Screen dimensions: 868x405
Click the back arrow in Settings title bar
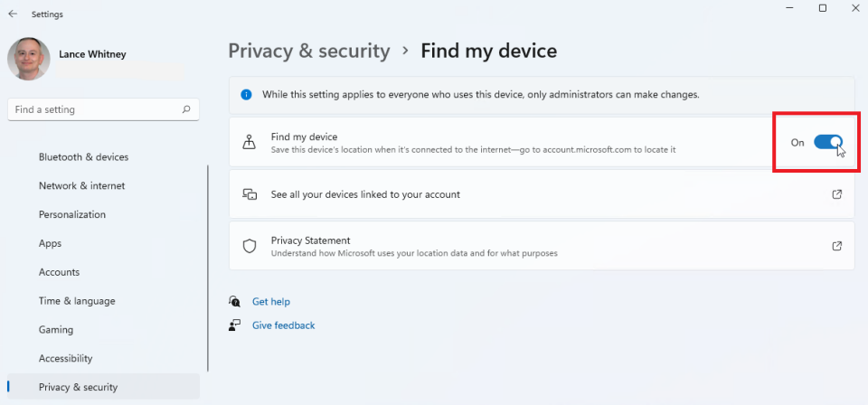coord(13,14)
